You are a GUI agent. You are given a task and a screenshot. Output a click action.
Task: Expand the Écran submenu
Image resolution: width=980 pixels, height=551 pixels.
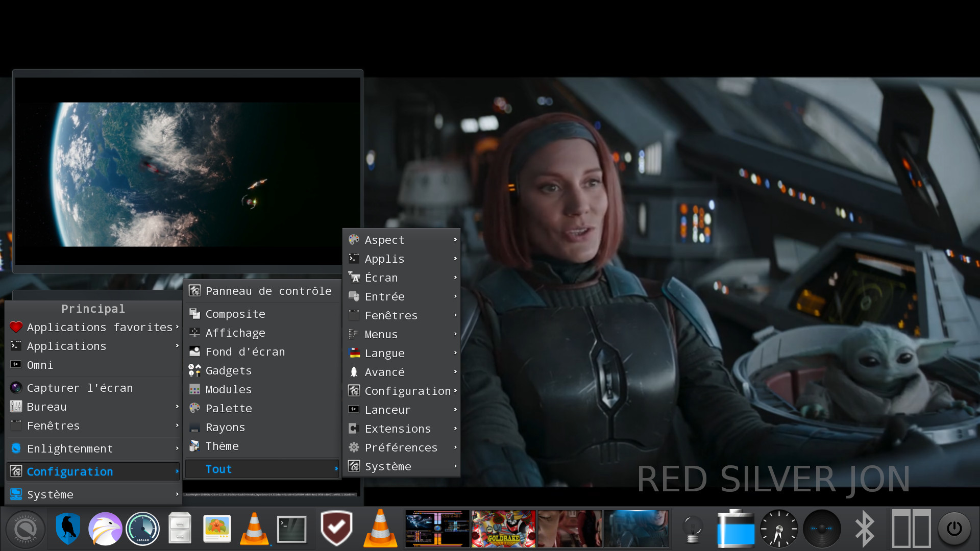pyautogui.click(x=402, y=278)
